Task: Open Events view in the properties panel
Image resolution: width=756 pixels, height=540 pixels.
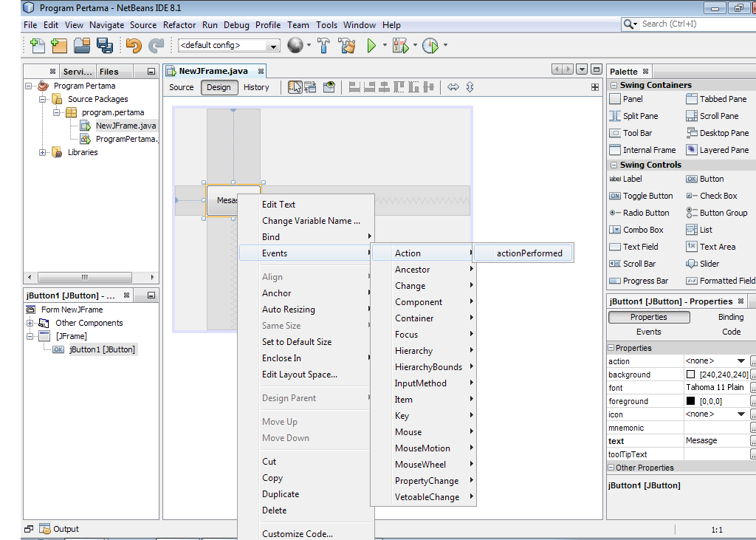Action: (648, 331)
